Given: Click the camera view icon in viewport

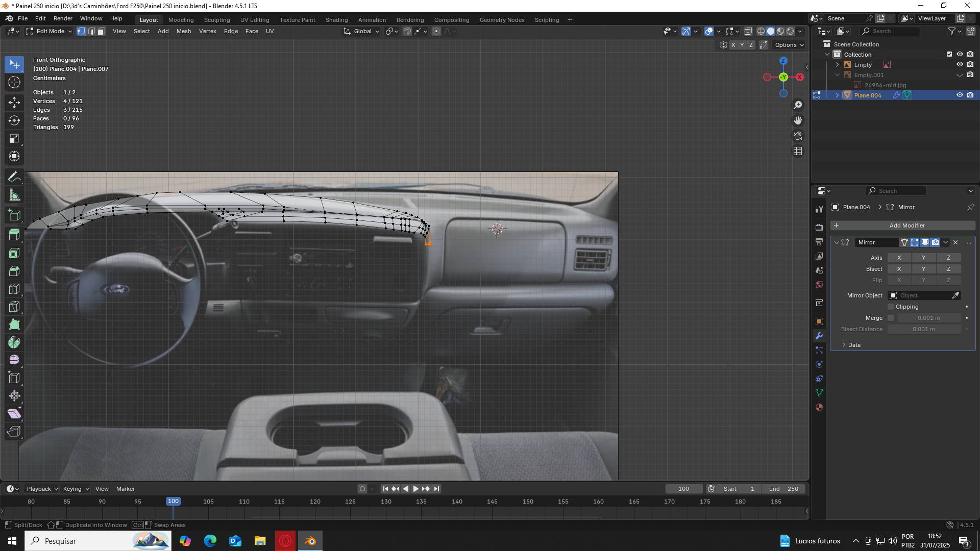Looking at the screenshot, I should pyautogui.click(x=798, y=136).
